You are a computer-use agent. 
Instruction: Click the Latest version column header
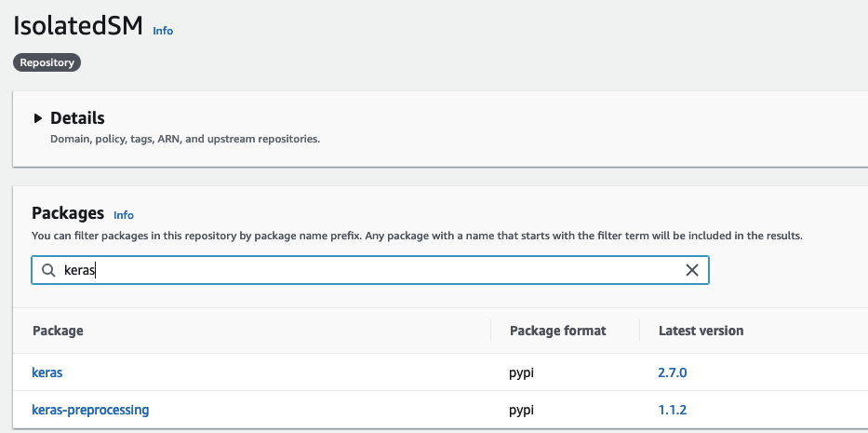pos(701,331)
